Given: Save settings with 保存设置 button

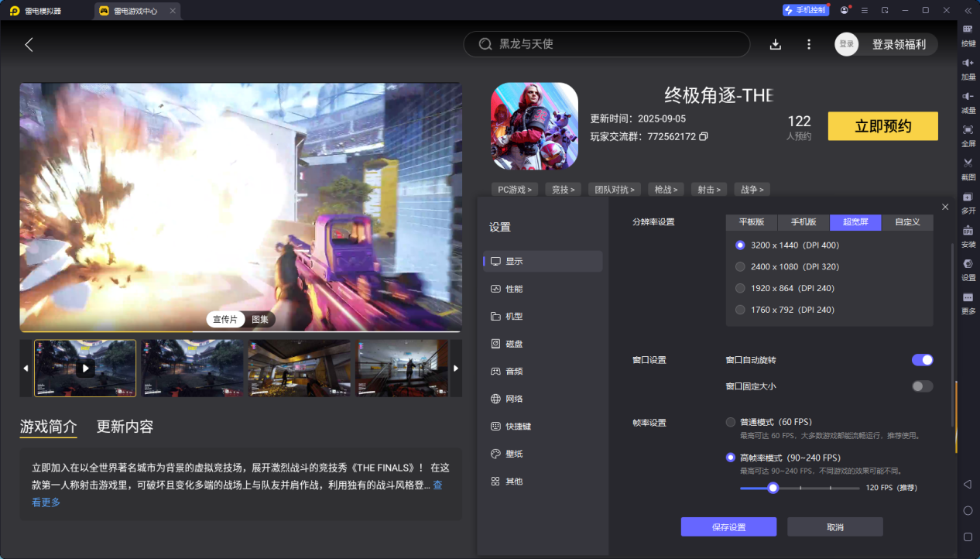Looking at the screenshot, I should coord(728,526).
